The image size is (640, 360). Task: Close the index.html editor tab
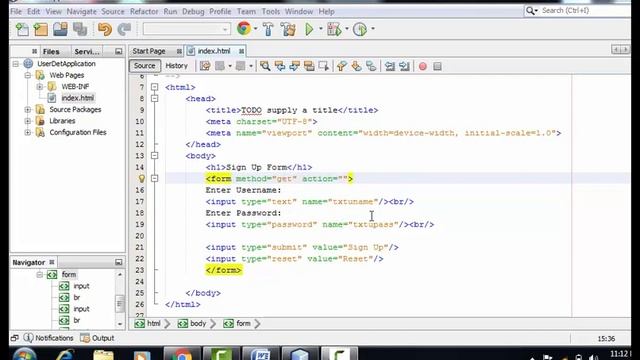242,51
